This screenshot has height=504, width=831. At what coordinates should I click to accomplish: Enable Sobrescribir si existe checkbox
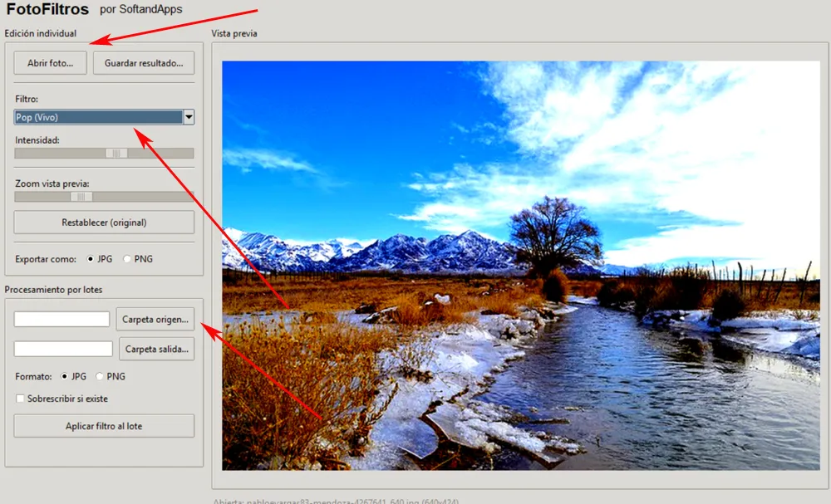(x=20, y=399)
